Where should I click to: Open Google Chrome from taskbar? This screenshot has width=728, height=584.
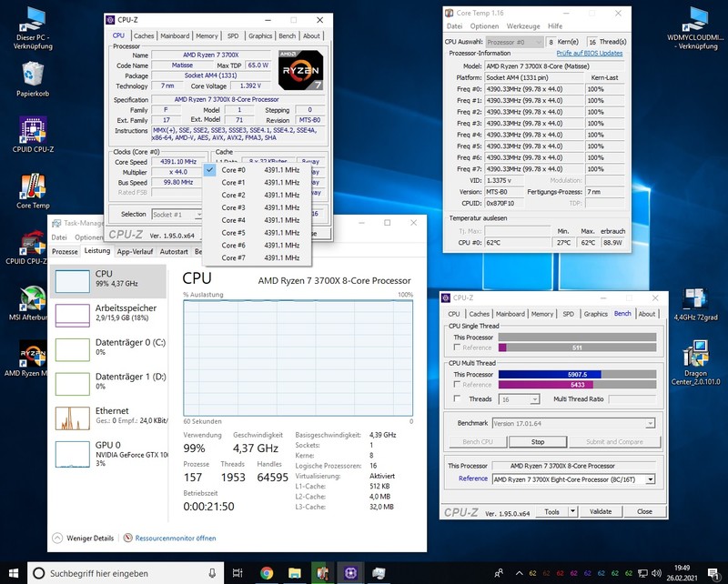[266, 573]
